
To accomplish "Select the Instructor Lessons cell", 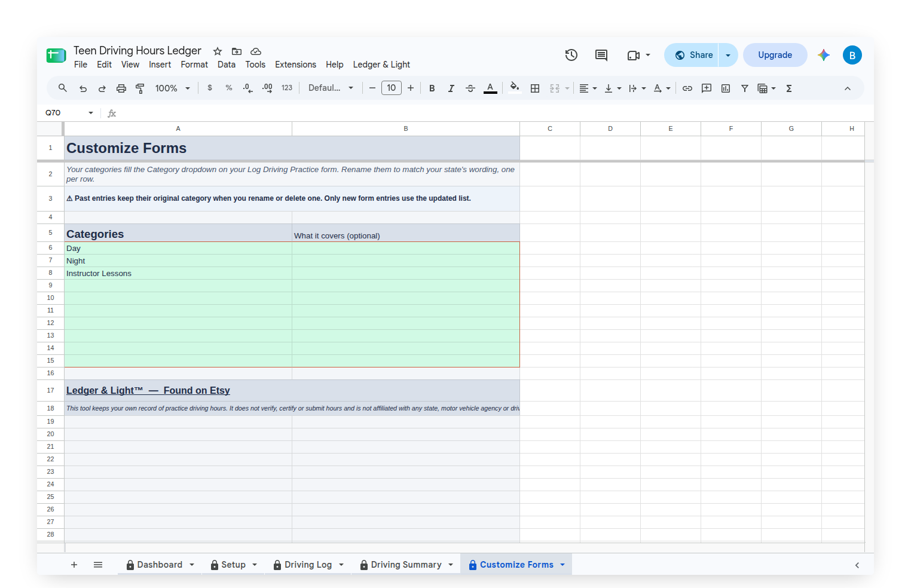I will point(178,273).
